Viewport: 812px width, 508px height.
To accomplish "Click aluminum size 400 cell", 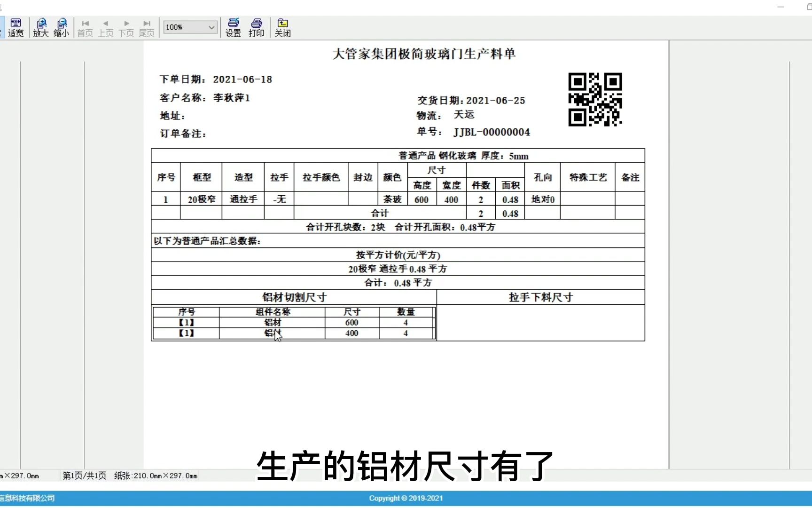I will tap(352, 333).
